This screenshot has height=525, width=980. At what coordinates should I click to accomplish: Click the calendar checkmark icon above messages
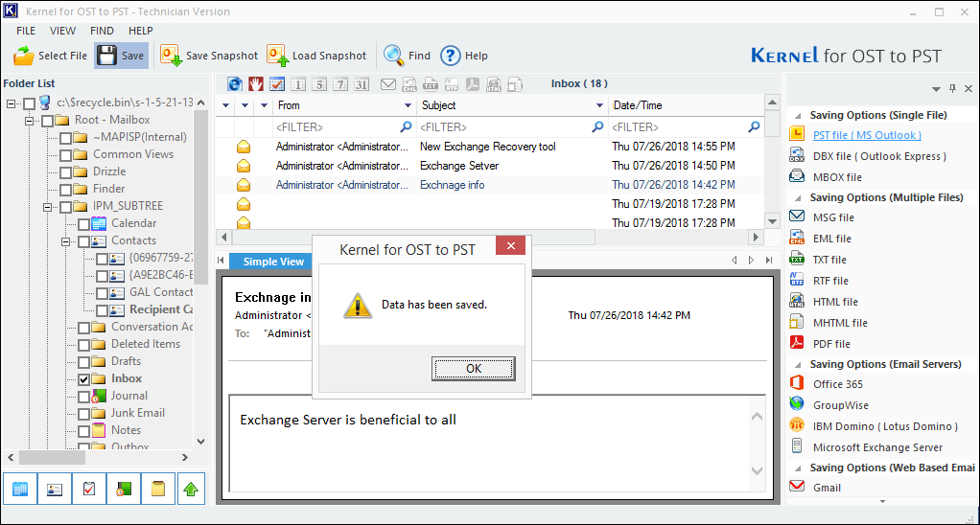(277, 84)
